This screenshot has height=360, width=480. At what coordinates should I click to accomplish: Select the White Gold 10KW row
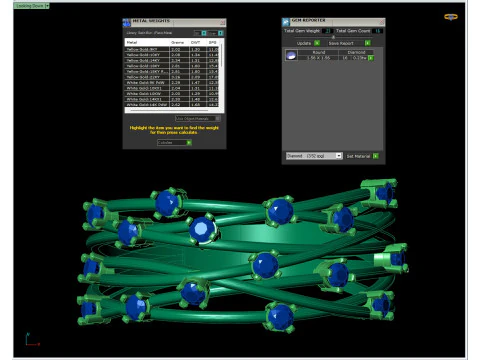pyautogui.click(x=172, y=94)
